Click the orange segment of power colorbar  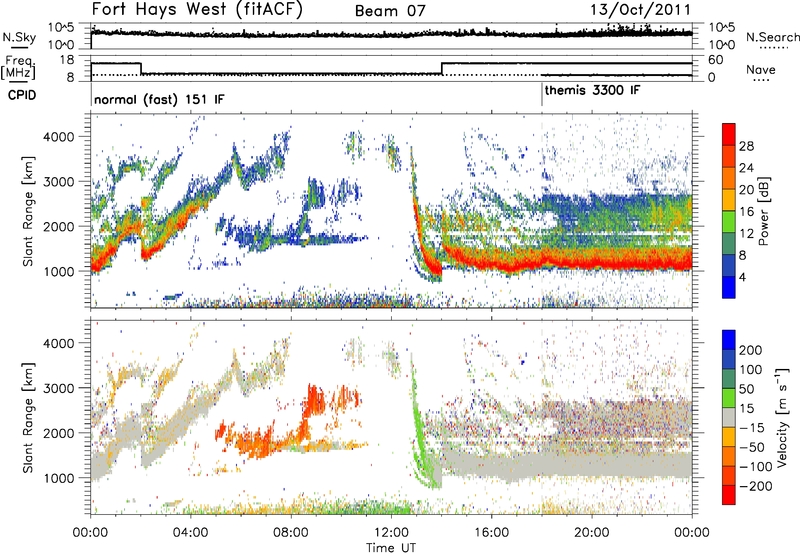click(x=729, y=178)
